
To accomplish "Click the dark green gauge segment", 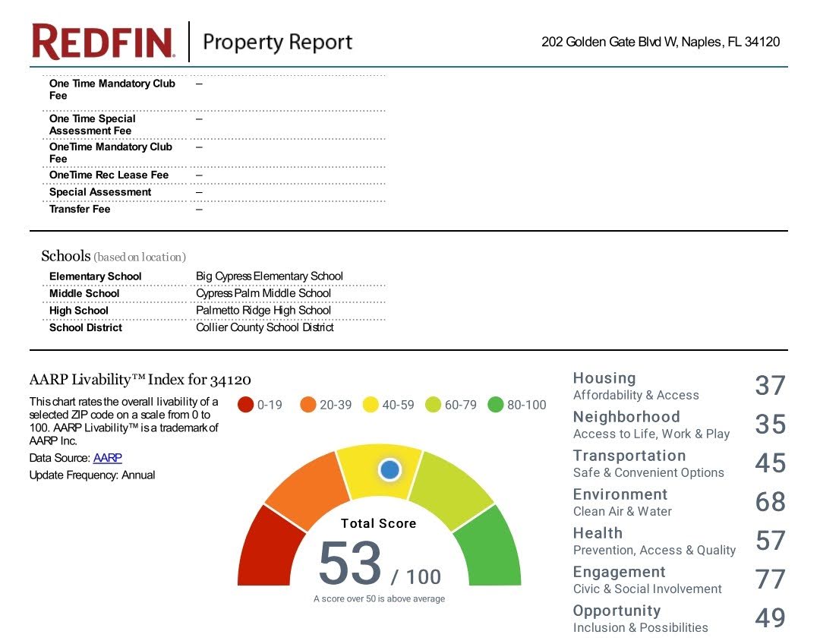I will pyautogui.click(x=497, y=545).
